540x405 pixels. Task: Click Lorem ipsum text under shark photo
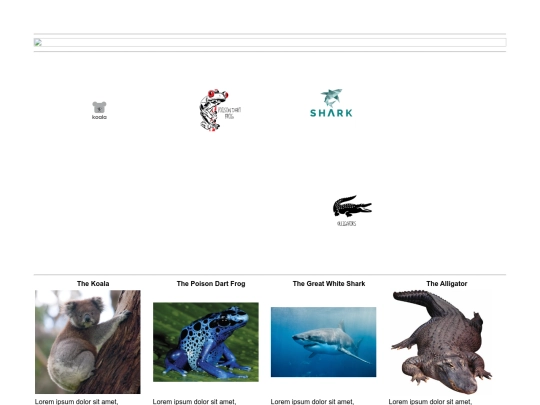[x=312, y=402]
